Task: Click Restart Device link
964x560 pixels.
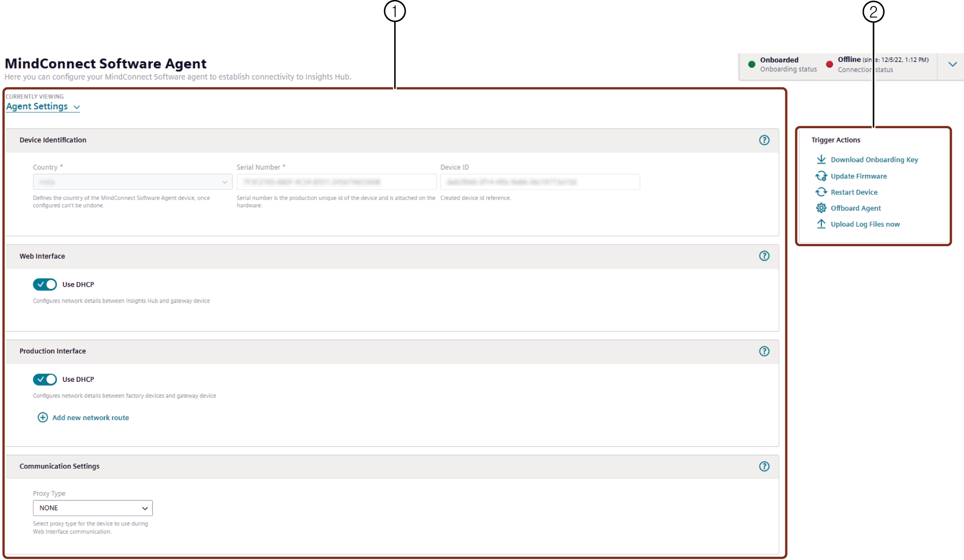Action: coord(854,192)
